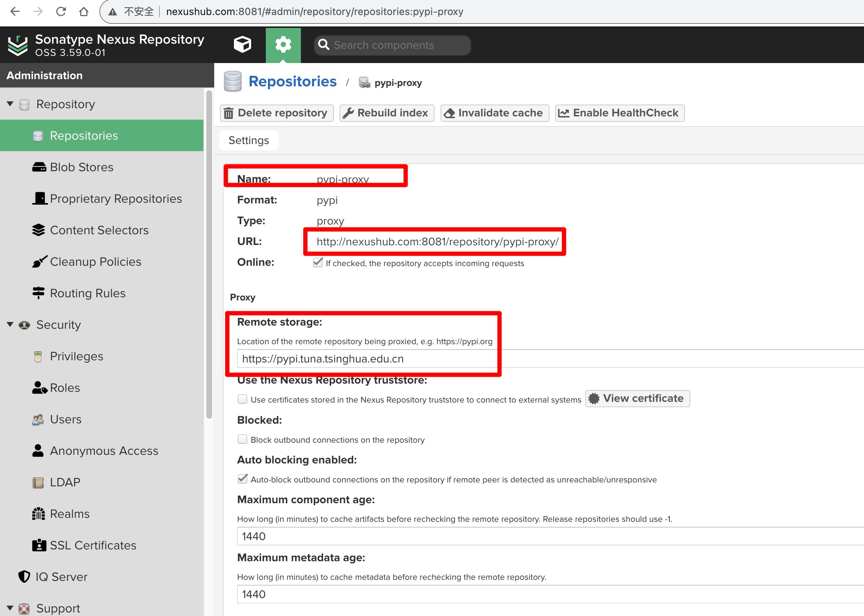The height and width of the screenshot is (616, 864).
Task: Click the sidebar vertical scrollbar
Action: coord(209,254)
